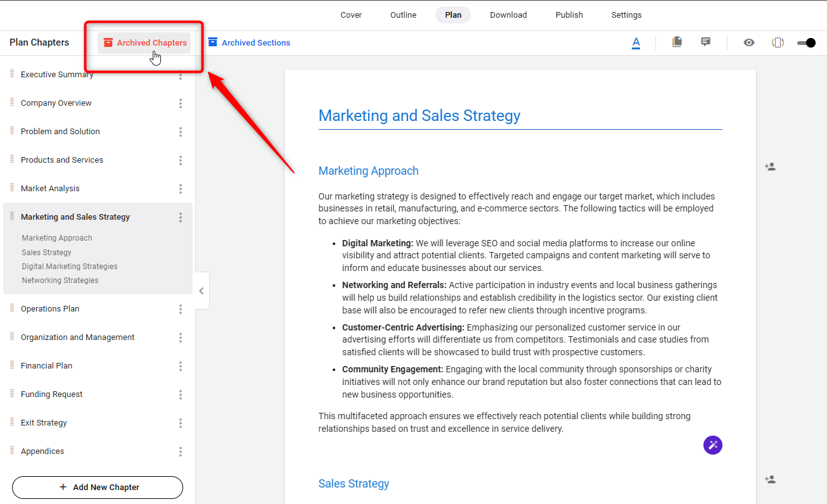Go to the Download tab
Viewport: 827px width, 504px height.
[508, 15]
